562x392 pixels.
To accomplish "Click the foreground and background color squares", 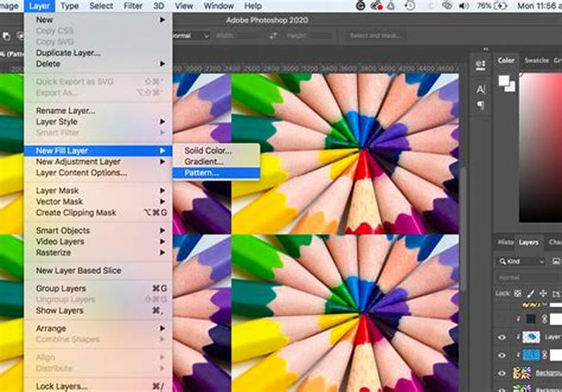I will pyautogui.click(x=507, y=83).
